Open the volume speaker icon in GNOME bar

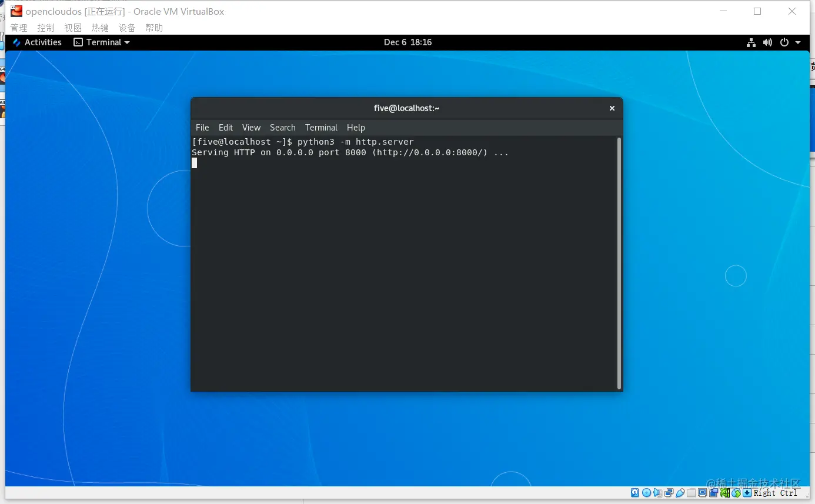pyautogui.click(x=767, y=42)
